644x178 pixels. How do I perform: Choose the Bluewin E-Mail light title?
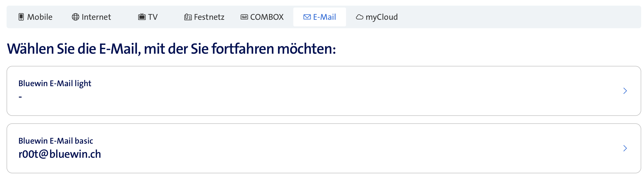[55, 83]
